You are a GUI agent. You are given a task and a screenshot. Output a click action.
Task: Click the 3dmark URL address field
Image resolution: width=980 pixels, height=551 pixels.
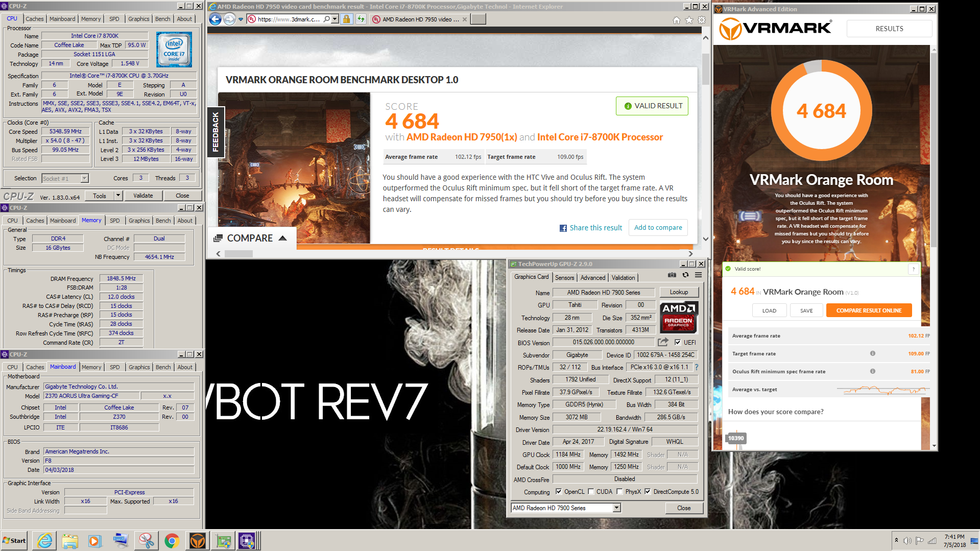289,19
